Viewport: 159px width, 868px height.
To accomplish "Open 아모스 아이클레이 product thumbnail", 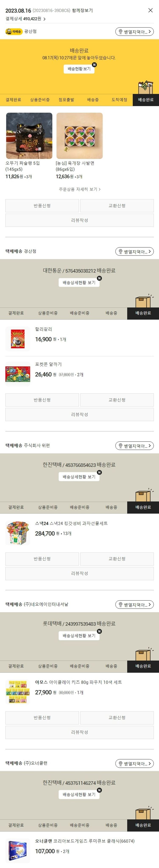I will click(x=18, y=692).
